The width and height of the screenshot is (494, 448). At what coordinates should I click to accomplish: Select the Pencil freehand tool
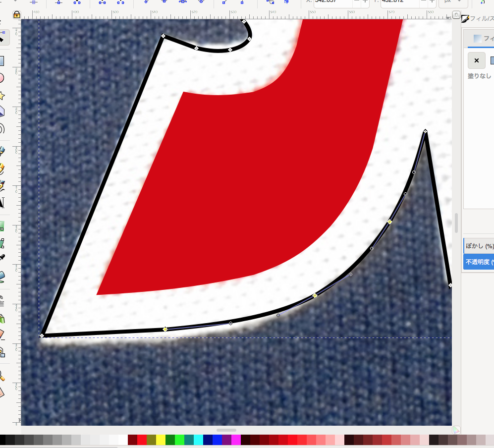(2, 169)
